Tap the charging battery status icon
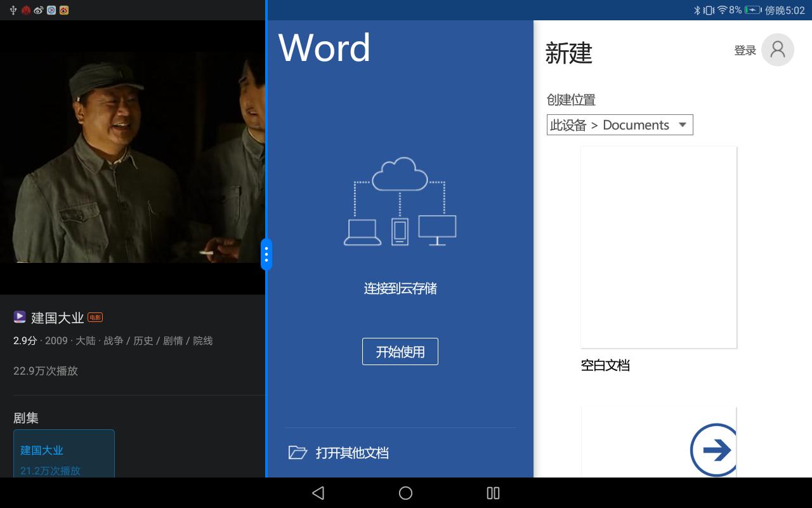Image resolution: width=812 pixels, height=508 pixels. (x=753, y=10)
